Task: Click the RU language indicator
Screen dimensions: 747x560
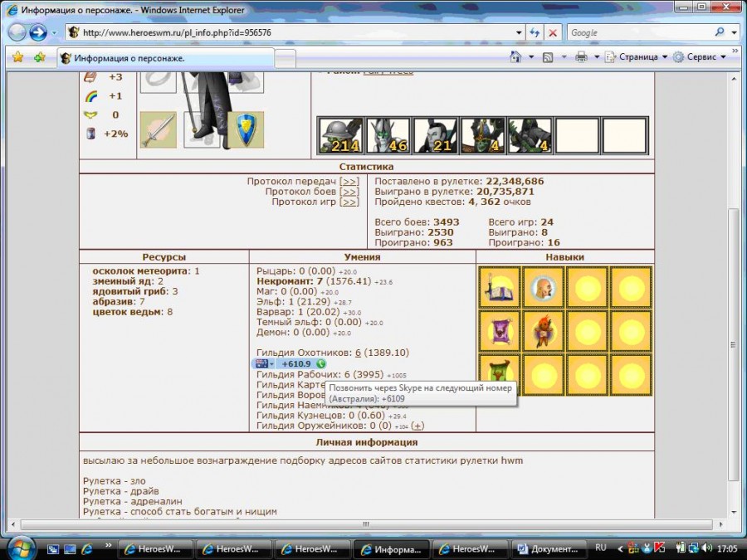Action: click(x=601, y=548)
